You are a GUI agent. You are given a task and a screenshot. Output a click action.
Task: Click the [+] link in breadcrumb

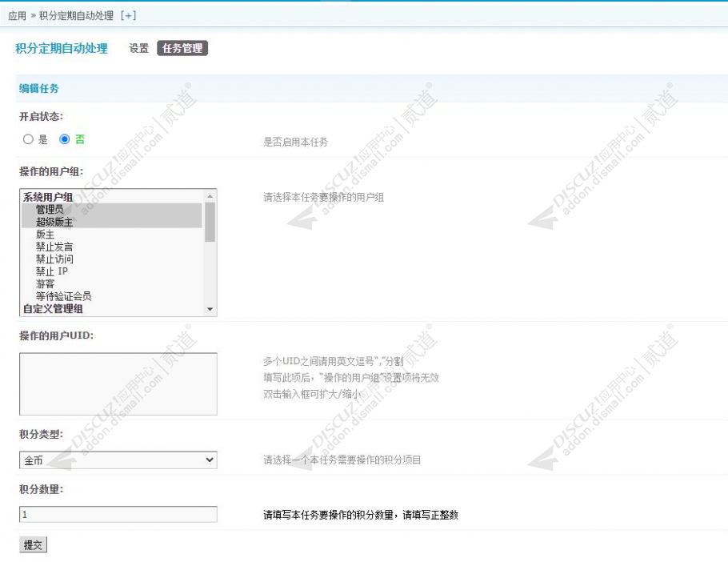(128, 15)
